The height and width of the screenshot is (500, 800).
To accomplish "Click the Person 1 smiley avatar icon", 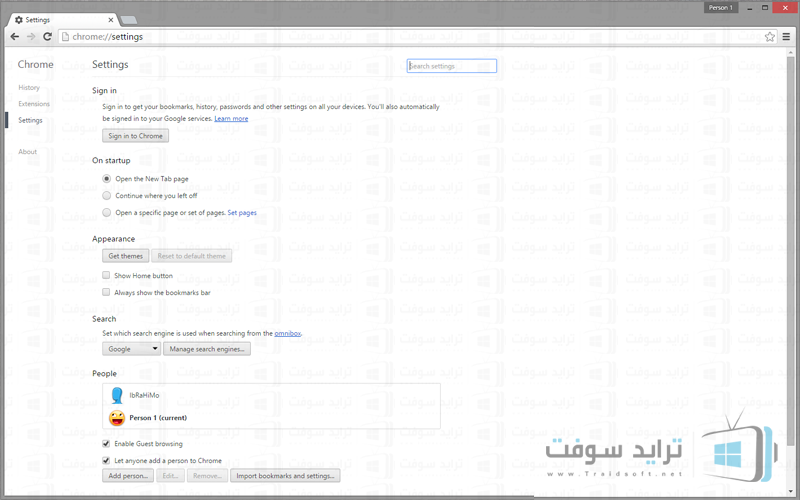I will [x=117, y=418].
